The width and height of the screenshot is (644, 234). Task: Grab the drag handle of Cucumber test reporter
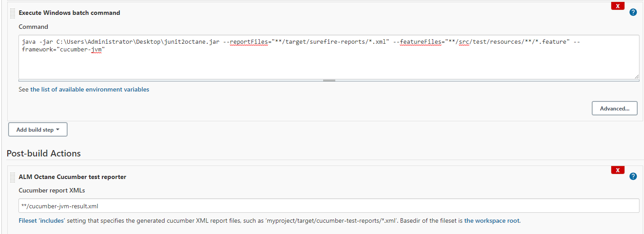pos(12,177)
